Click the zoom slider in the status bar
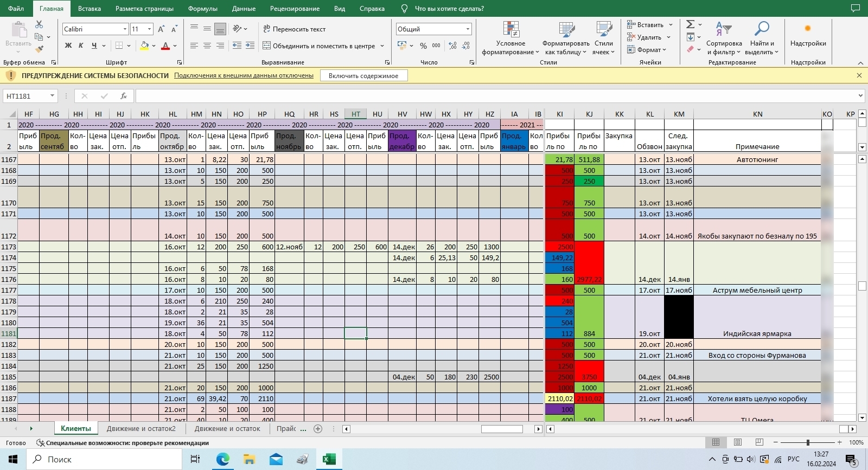Image resolution: width=868 pixels, height=470 pixels. [x=808, y=442]
